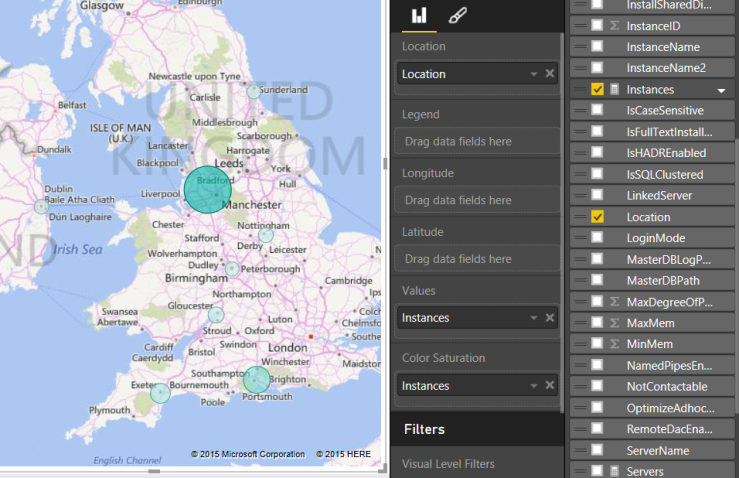This screenshot has width=739, height=478.
Task: Check the ServerName field checkbox
Action: [597, 450]
